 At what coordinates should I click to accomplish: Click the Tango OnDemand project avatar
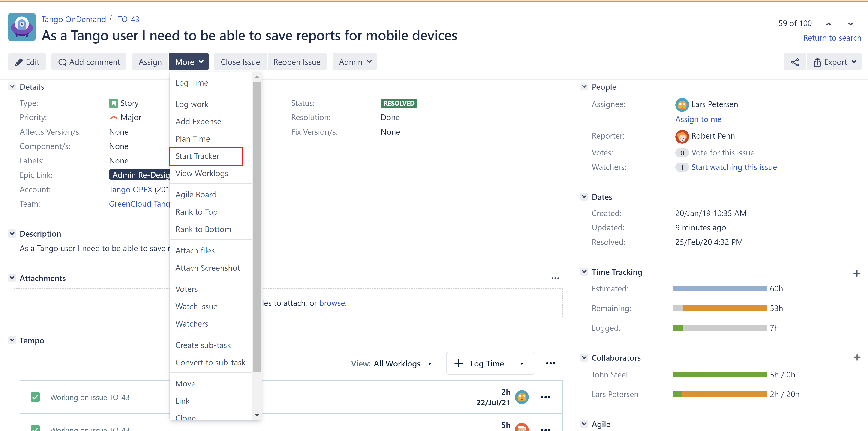[x=22, y=27]
